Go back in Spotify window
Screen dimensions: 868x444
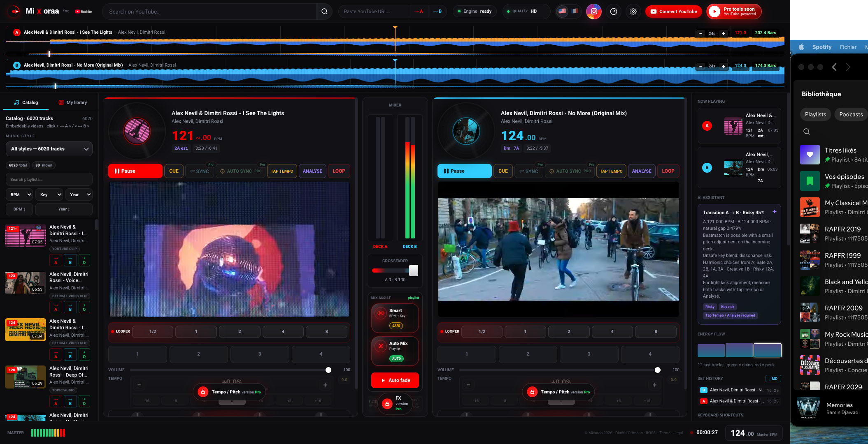tap(834, 67)
